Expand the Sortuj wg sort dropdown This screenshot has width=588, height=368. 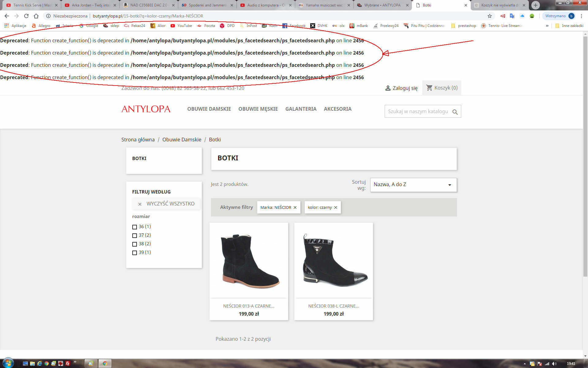(413, 185)
